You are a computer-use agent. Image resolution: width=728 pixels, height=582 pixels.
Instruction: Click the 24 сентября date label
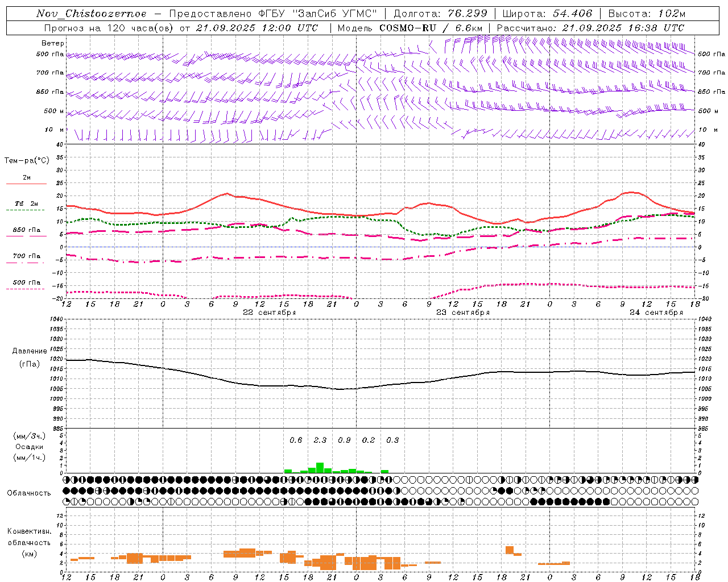pyautogui.click(x=656, y=313)
